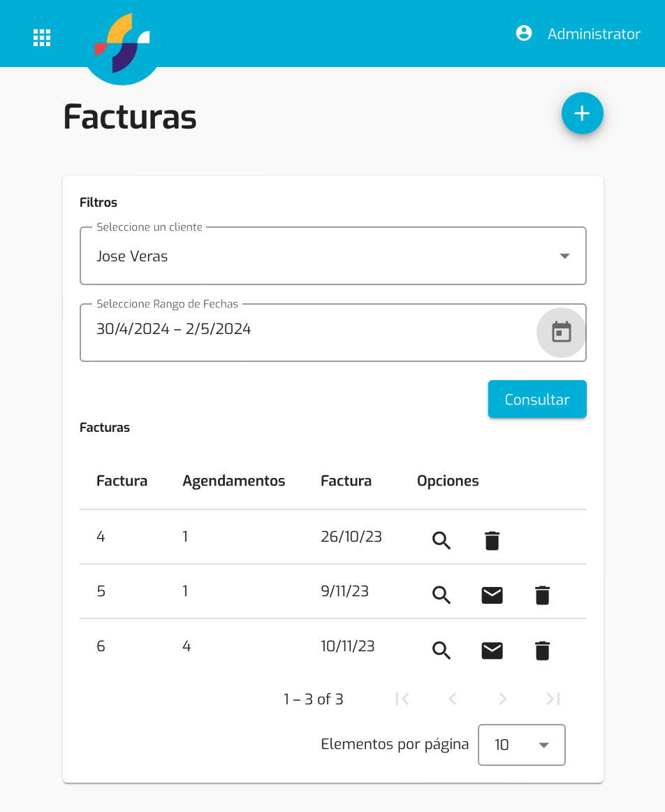Open the Administrator account menu
Screen dimensions: 665x812
click(578, 34)
